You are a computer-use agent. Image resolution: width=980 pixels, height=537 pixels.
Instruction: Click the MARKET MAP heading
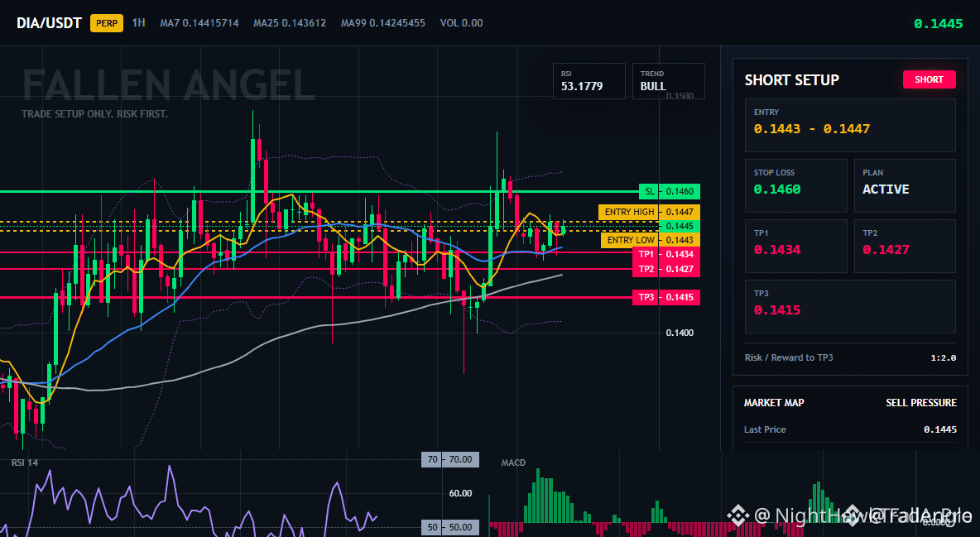(x=774, y=403)
